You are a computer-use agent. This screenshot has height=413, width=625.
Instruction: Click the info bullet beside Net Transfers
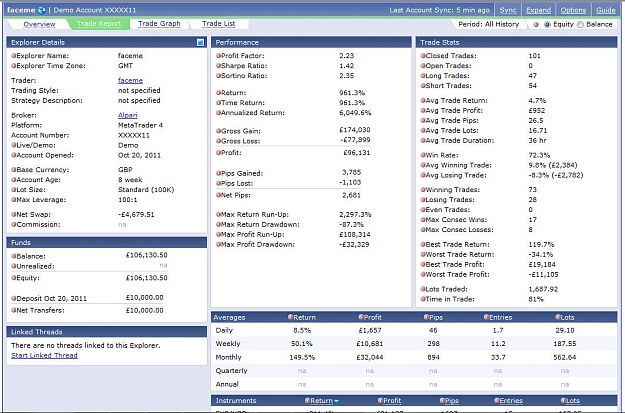click(x=14, y=310)
